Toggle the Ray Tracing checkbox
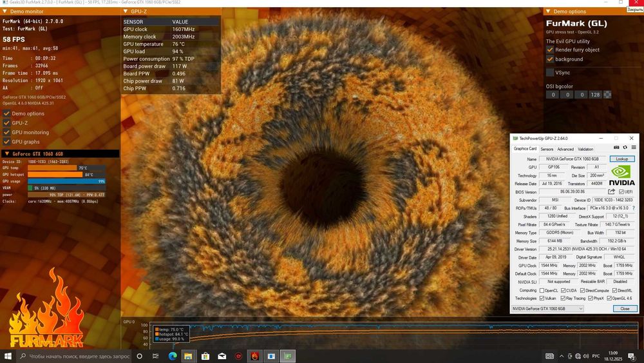Image resolution: width=644 pixels, height=363 pixels. (x=563, y=299)
